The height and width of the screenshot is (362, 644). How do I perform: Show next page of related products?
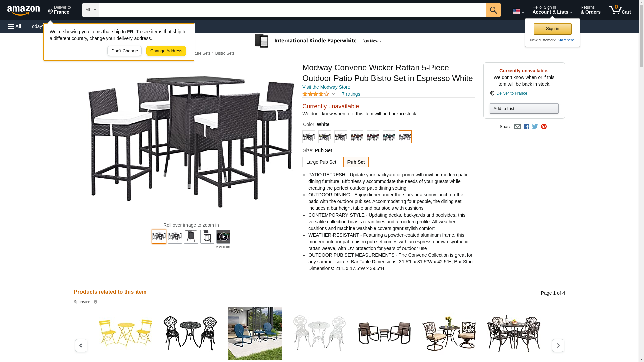coord(558,345)
